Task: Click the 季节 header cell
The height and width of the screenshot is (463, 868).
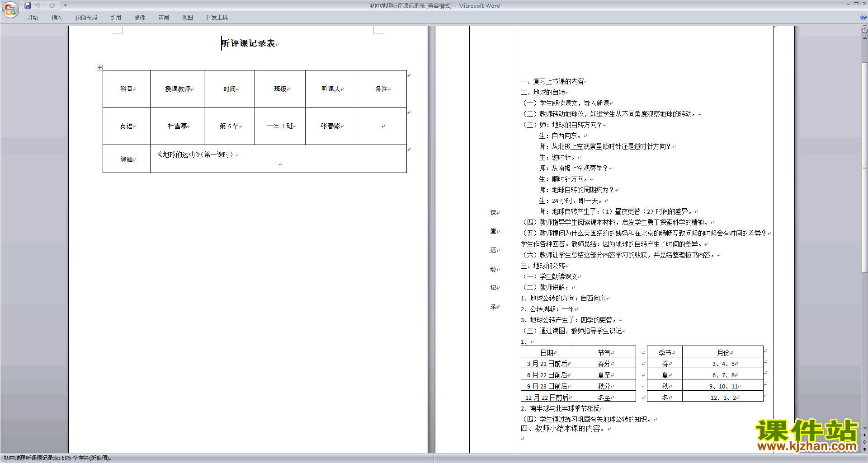Action: (x=665, y=352)
